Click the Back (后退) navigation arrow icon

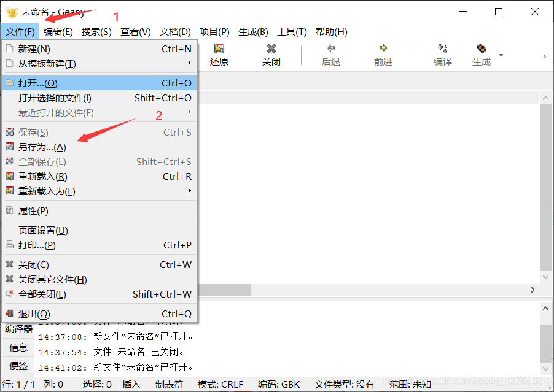pos(330,48)
